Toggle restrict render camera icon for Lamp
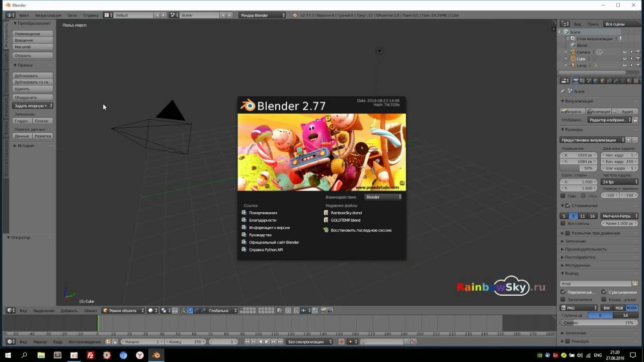 tap(638, 65)
